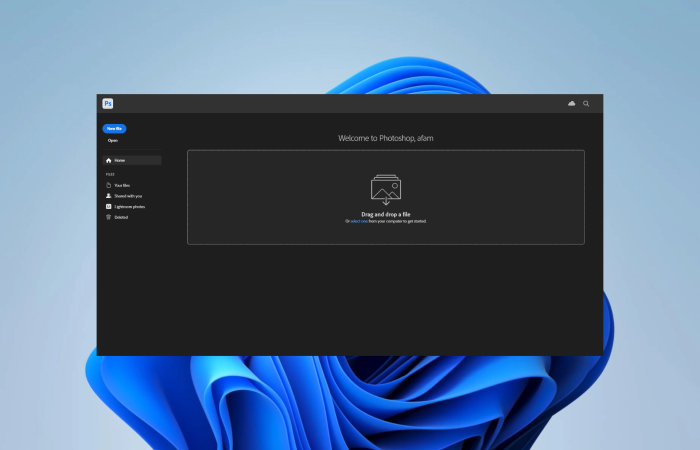The image size is (700, 450).
Task: Create a document with New file button
Action: (x=114, y=129)
